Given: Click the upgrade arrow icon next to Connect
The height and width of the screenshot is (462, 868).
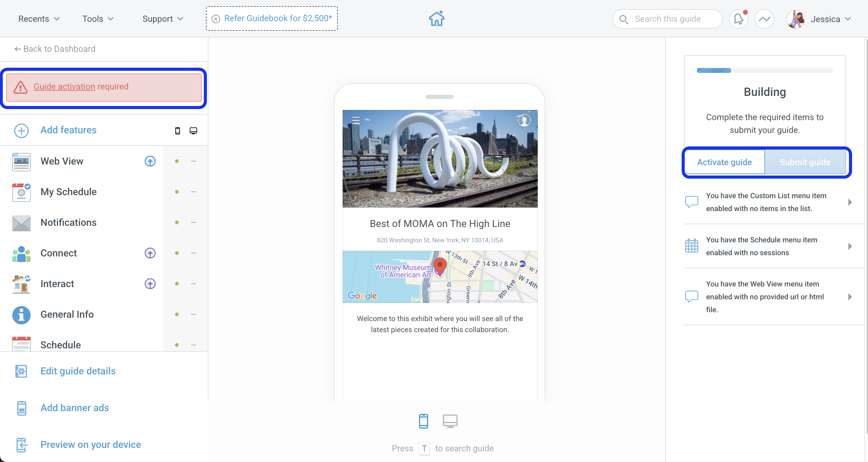Looking at the screenshot, I should point(150,253).
